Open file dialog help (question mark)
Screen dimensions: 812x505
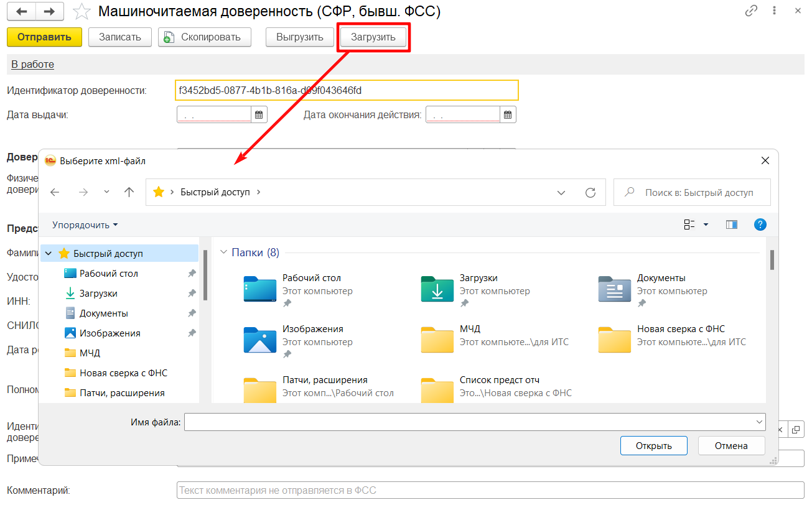[760, 225]
